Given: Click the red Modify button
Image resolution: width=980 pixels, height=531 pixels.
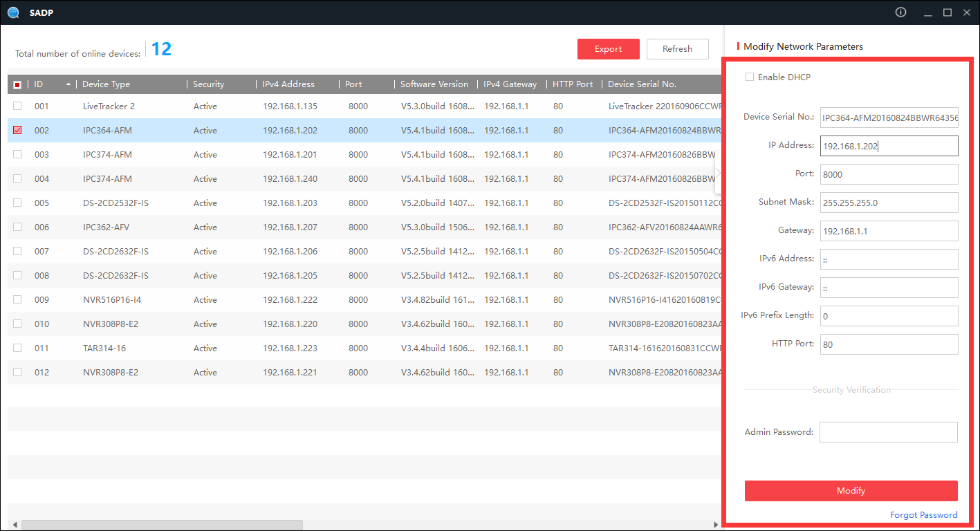Looking at the screenshot, I should (851, 491).
